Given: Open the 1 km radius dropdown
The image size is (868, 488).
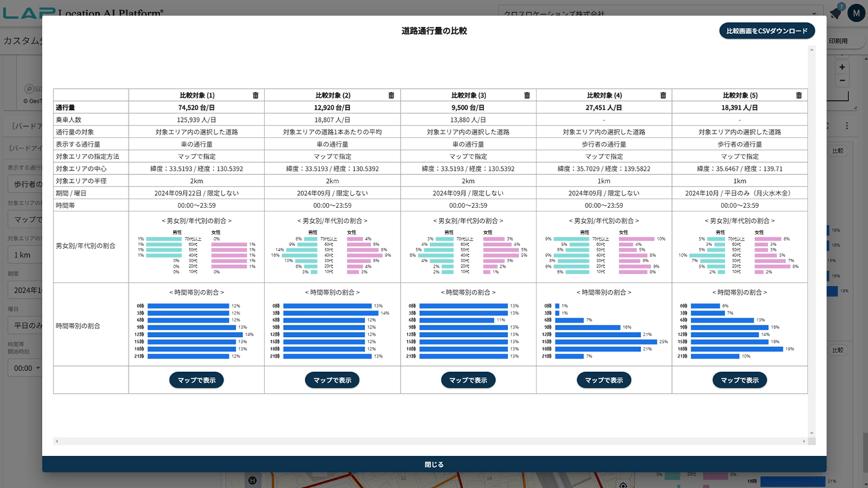Looking at the screenshot, I should tap(24, 255).
